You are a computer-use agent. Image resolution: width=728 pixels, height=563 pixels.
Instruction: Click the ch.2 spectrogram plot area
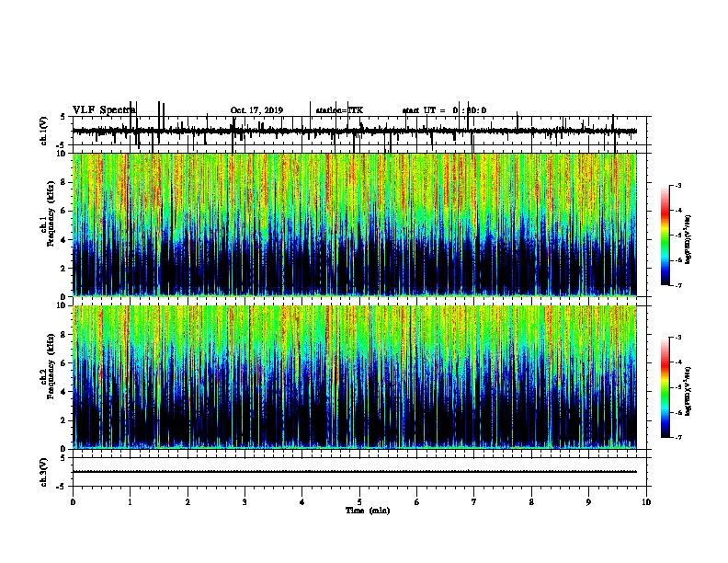pos(355,377)
